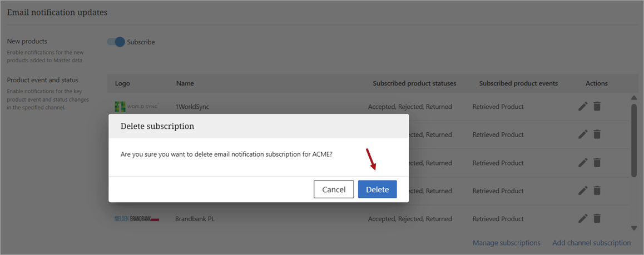Click the Add channel subscription link
644x255 pixels.
pos(591,243)
